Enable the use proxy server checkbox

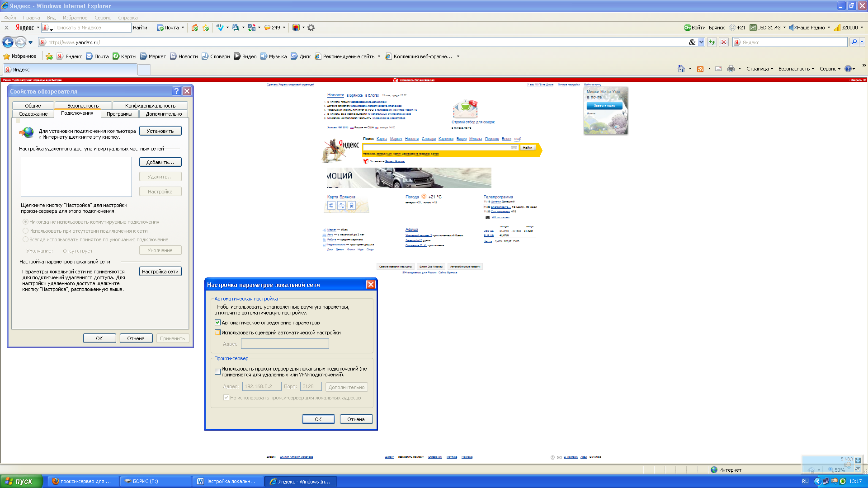click(217, 371)
